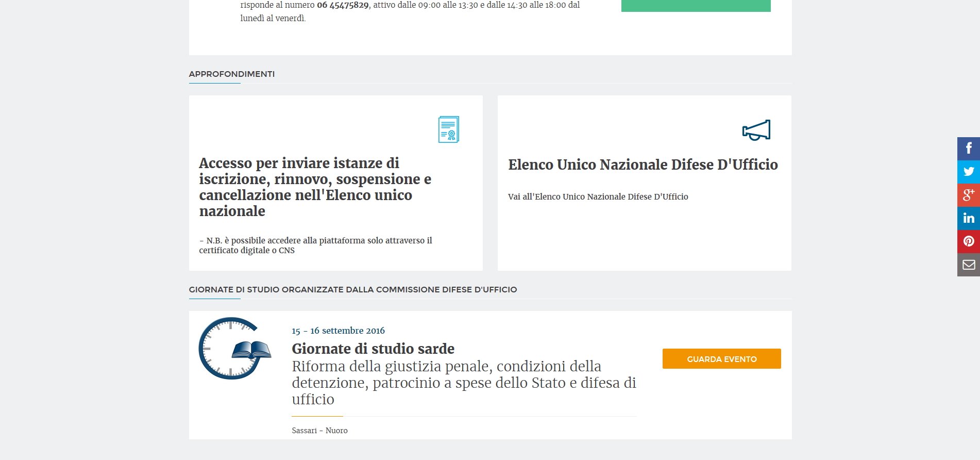The height and width of the screenshot is (460, 980).
Task: Click Vai all'Elenco Unico Nazionale link text
Action: click(x=598, y=196)
